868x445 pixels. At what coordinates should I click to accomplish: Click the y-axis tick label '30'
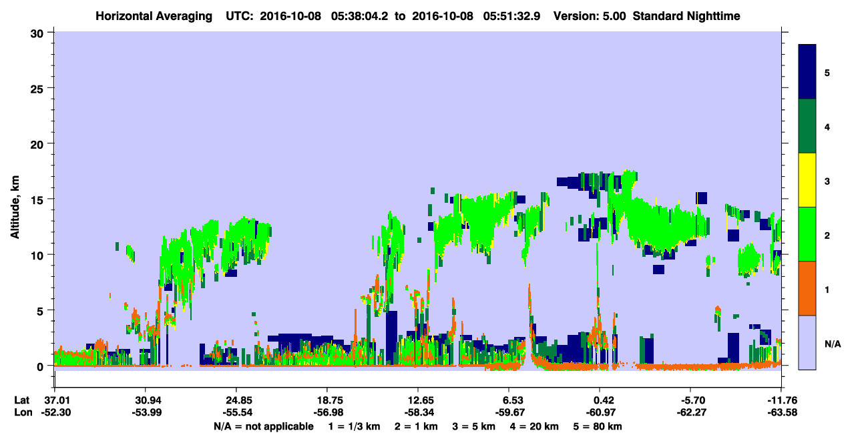coord(39,33)
